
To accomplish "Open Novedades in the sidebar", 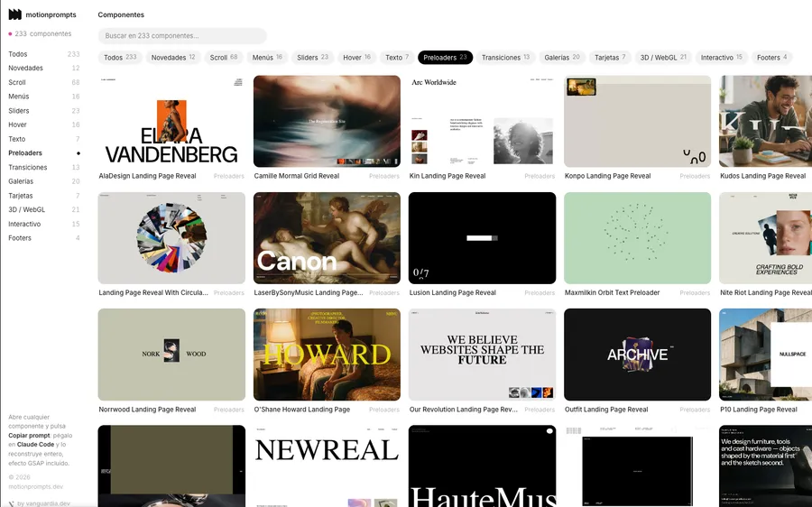I will pos(44,68).
